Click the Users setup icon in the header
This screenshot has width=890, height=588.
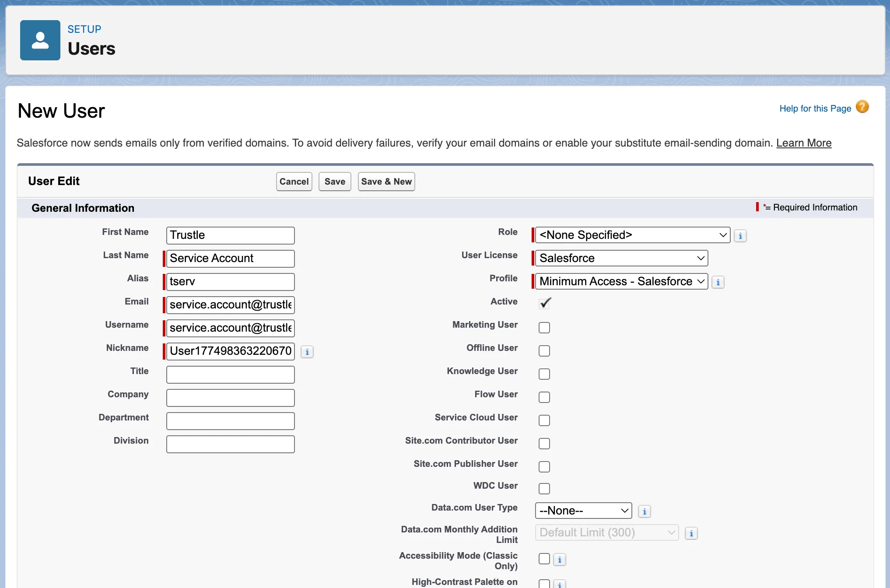point(40,40)
